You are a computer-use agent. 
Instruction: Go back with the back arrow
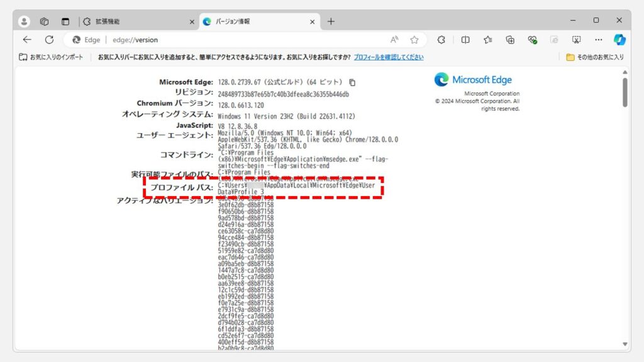click(27, 40)
